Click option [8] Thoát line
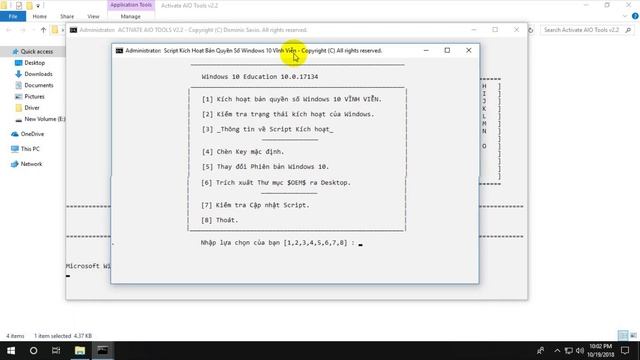 [220, 220]
